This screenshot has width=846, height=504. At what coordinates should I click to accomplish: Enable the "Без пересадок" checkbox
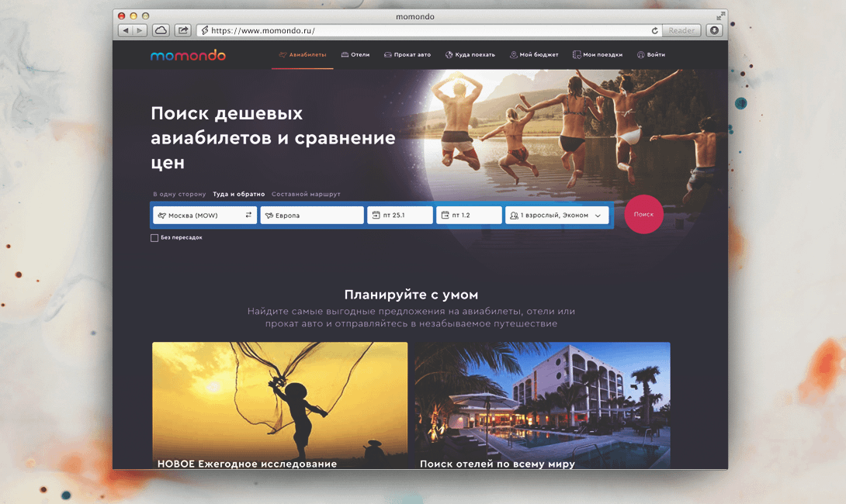[154, 238]
